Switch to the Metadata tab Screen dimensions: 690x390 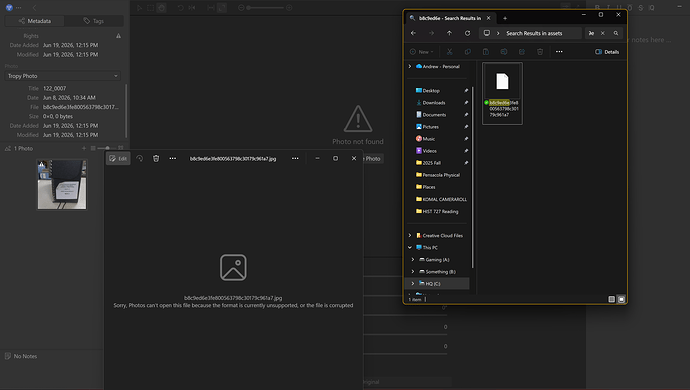coord(34,21)
